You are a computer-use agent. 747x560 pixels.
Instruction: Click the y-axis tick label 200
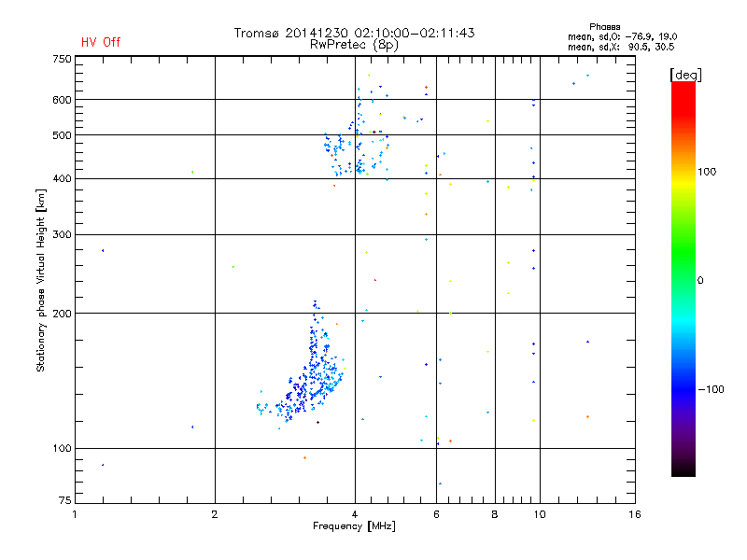coord(62,314)
